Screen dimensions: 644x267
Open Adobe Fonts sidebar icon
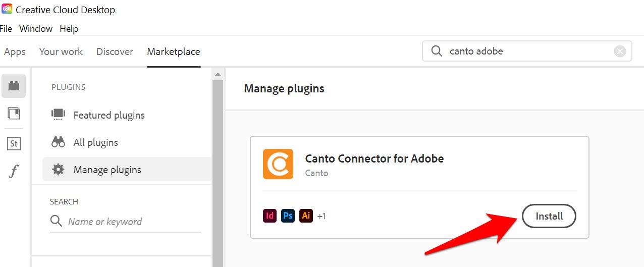click(14, 172)
